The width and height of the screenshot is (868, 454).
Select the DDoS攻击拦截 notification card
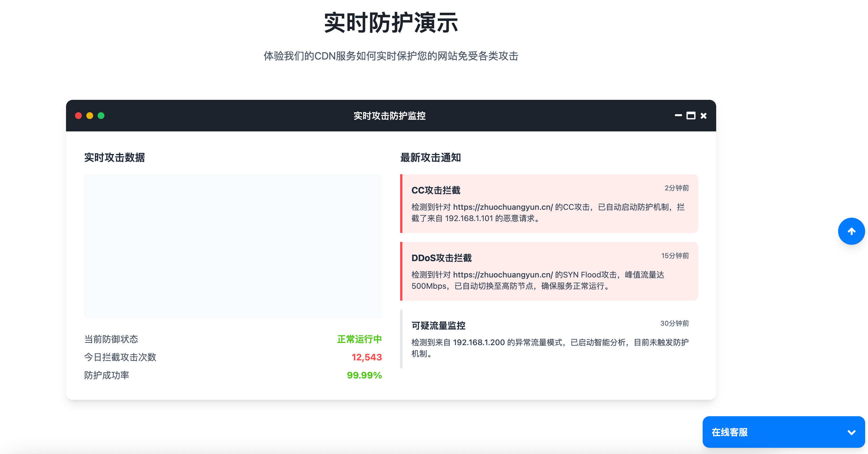point(549,272)
